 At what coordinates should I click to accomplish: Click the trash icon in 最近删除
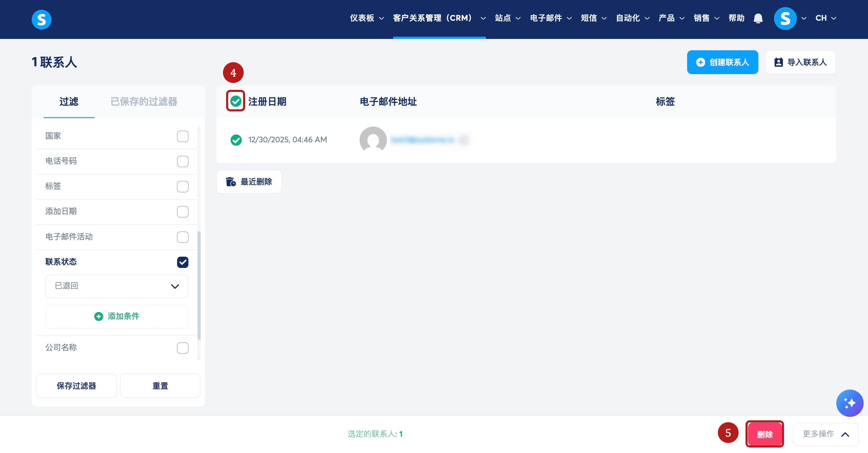(231, 182)
